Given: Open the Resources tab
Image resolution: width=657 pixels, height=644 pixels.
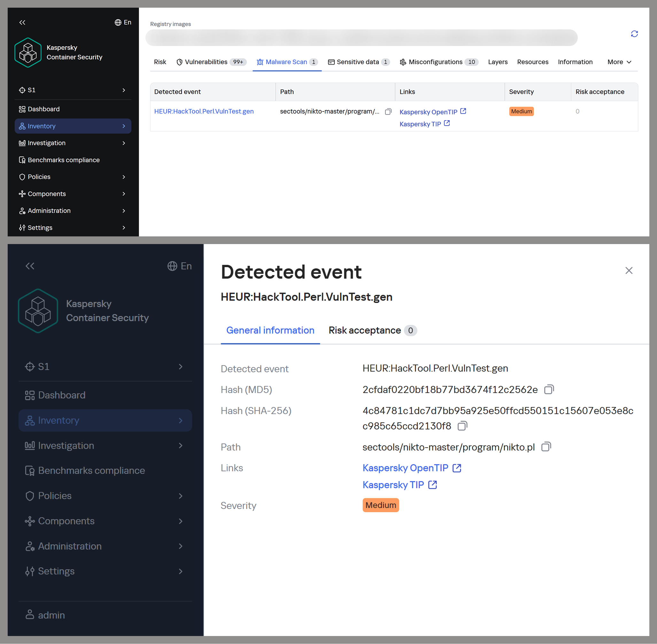Looking at the screenshot, I should (532, 62).
